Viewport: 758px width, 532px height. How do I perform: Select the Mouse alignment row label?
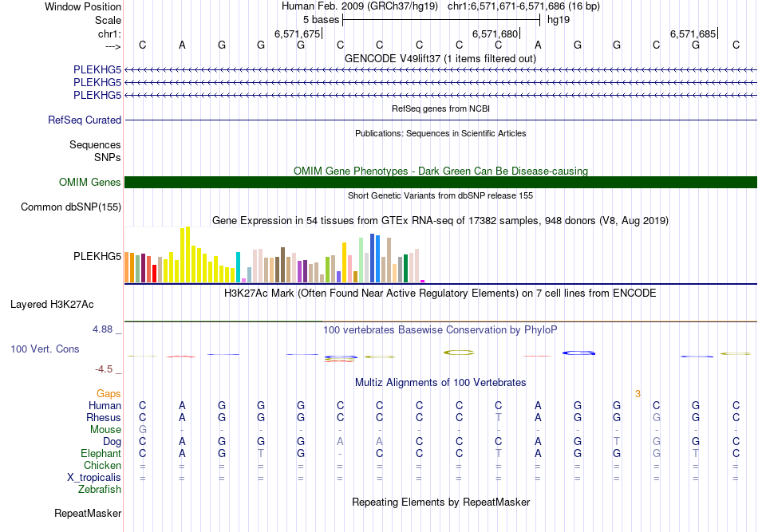click(x=105, y=430)
